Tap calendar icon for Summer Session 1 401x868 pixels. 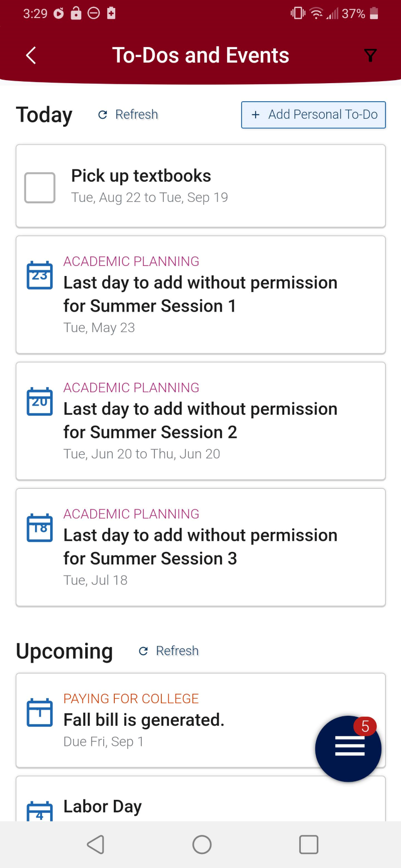click(x=40, y=275)
